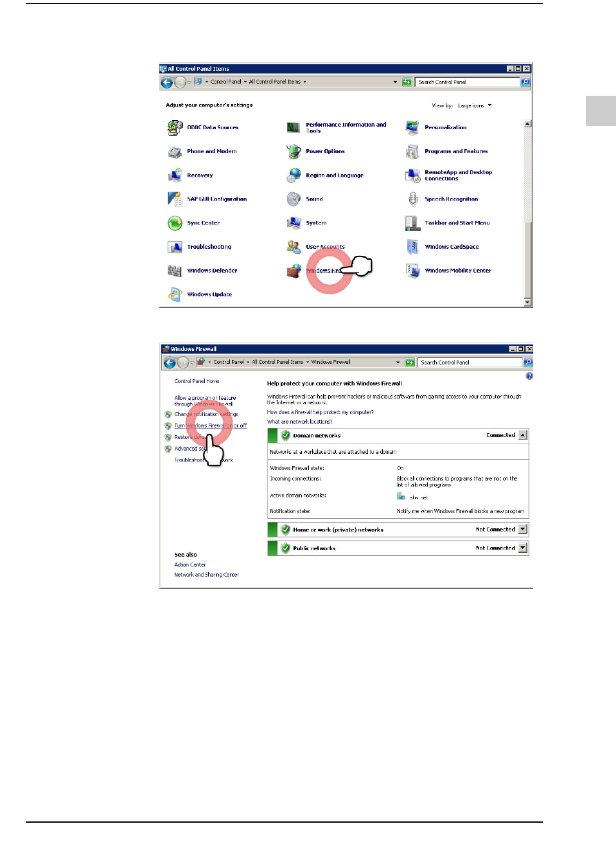Open the Windows Mobility Center icon

click(x=412, y=271)
